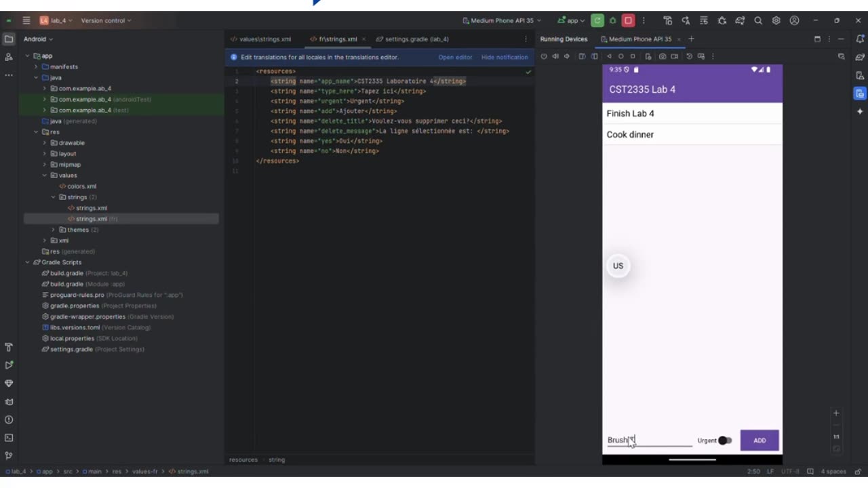Open the Build hammer tool window
868x488 pixels.
(x=9, y=347)
